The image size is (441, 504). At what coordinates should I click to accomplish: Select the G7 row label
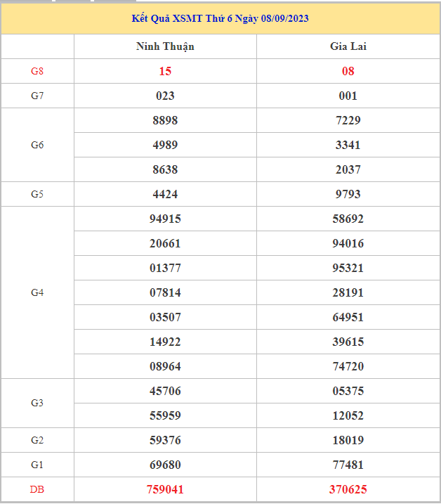point(37,96)
